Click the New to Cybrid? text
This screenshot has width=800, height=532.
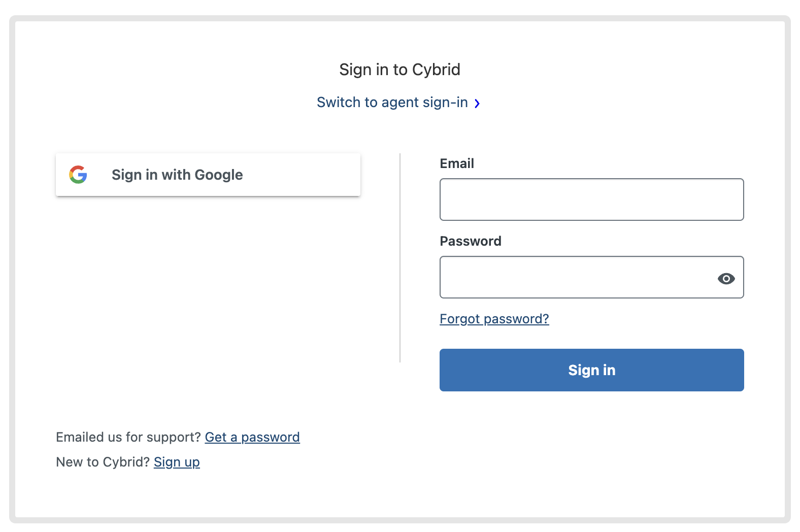pos(103,462)
